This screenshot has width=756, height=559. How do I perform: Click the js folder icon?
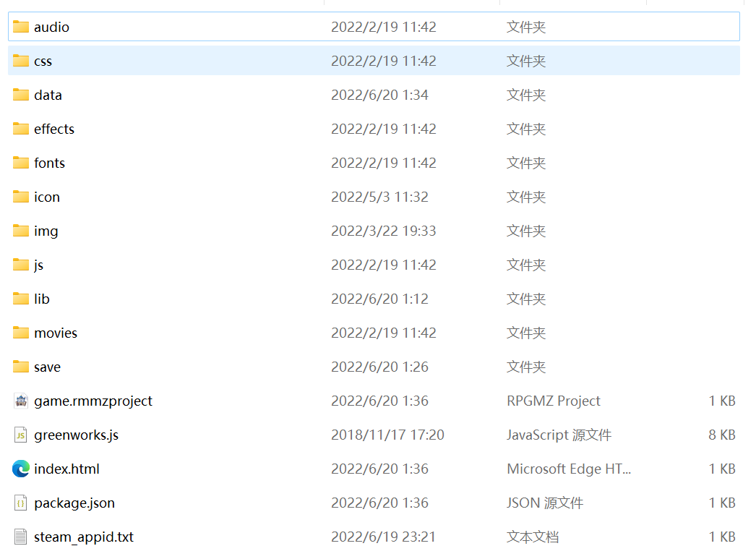point(21,265)
